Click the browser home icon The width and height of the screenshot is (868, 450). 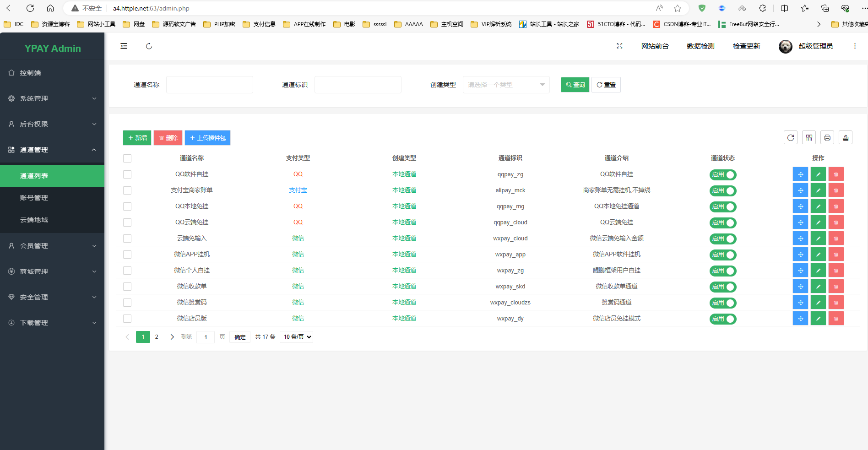(50, 8)
